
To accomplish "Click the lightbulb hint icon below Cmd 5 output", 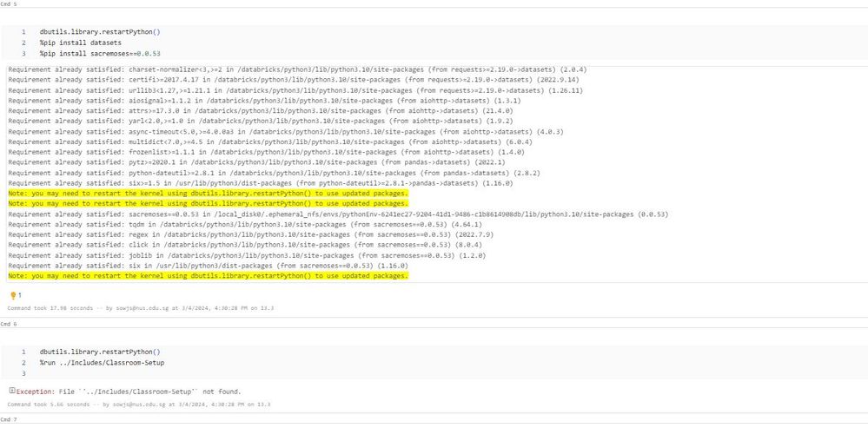I will [12, 295].
